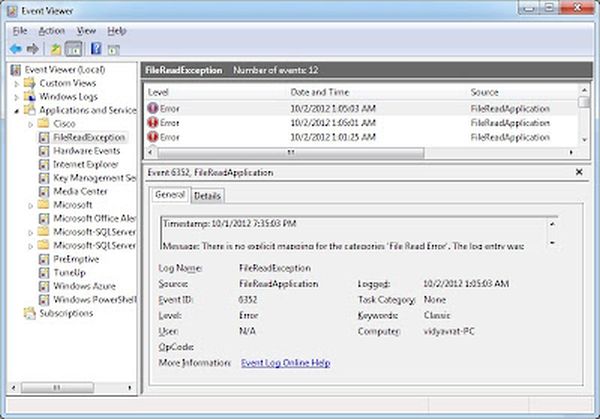Click event list scroll right arrow

coord(571,153)
